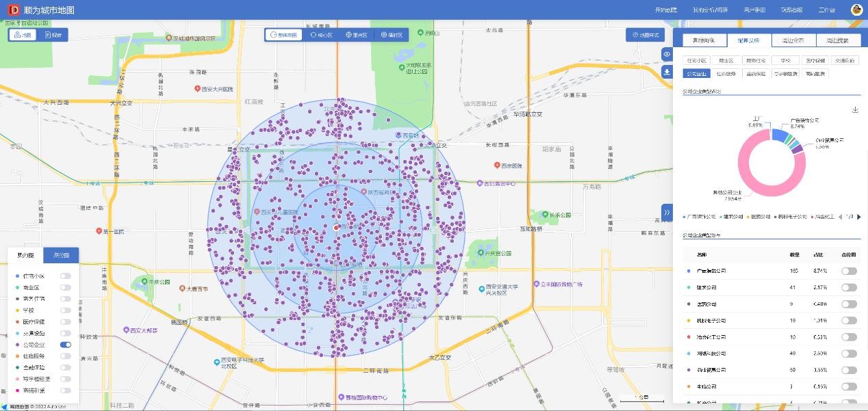868x411 pixels.
Task: Click the user avatar in the header
Action: [856, 10]
